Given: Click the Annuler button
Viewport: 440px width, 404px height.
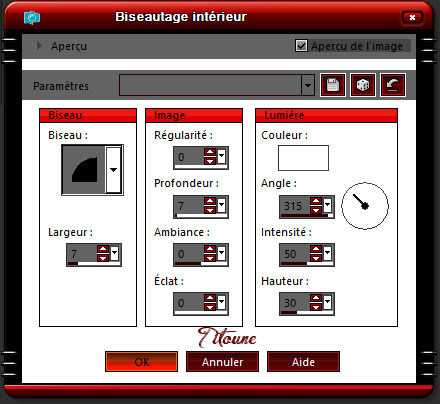Looking at the screenshot, I should pyautogui.click(x=222, y=362).
